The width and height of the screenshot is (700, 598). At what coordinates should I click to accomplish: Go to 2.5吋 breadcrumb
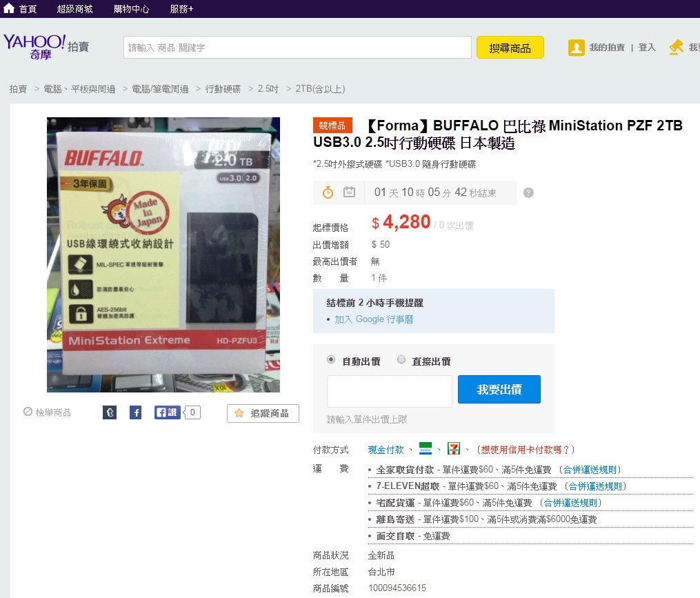click(268, 89)
